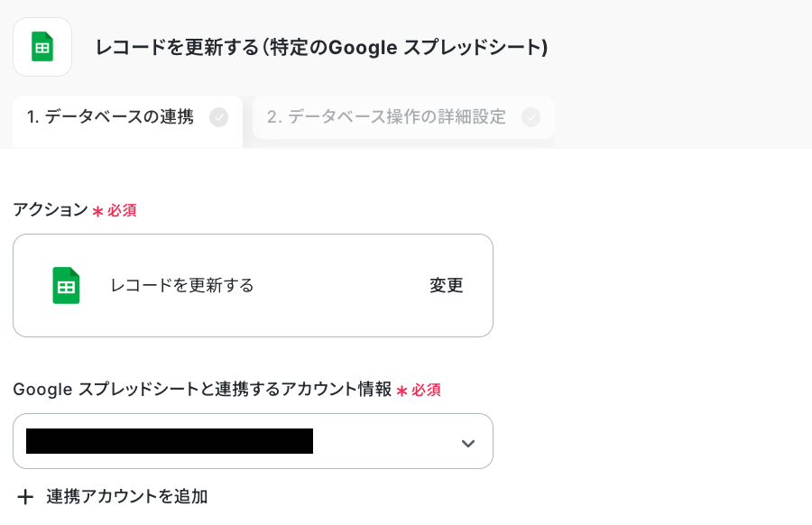
Task: Click the red asterisk beside アカウント情報 label
Action: (x=401, y=391)
